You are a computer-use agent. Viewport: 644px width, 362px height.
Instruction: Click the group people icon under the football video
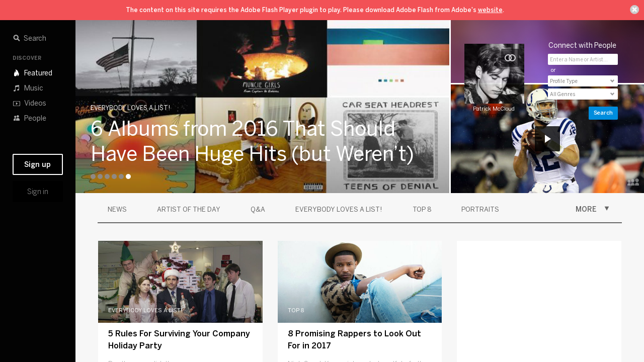point(633,182)
